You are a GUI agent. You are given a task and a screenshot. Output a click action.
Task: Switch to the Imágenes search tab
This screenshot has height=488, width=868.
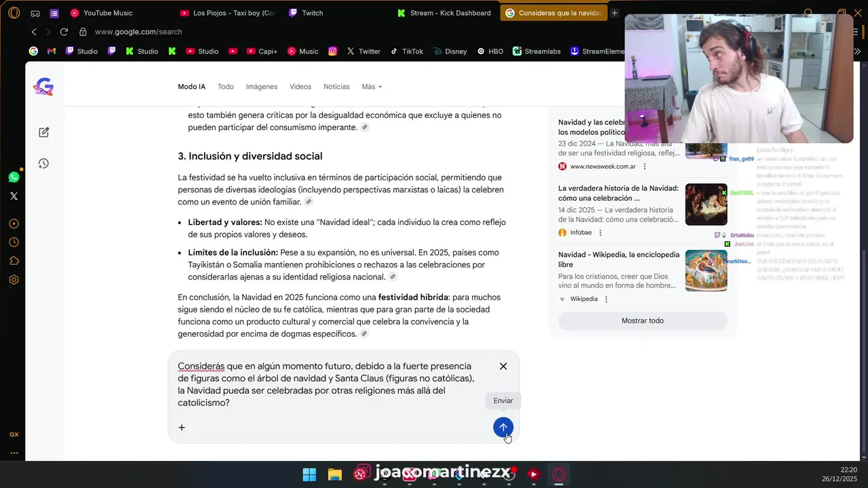[x=262, y=87]
